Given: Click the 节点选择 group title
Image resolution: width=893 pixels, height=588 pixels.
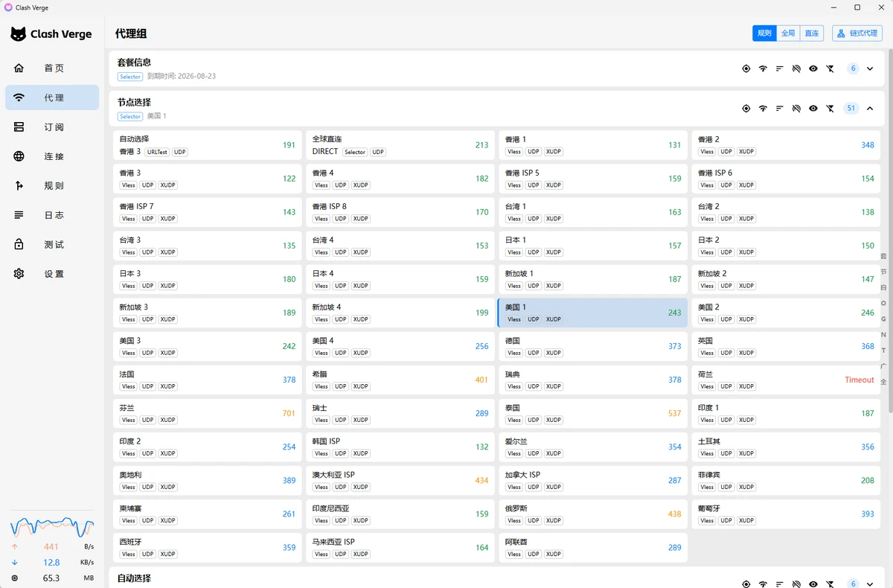Looking at the screenshot, I should (134, 102).
